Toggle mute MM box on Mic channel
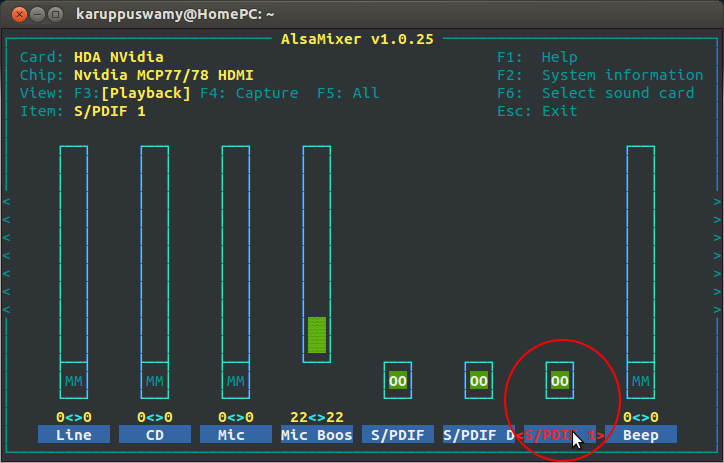 235,381
